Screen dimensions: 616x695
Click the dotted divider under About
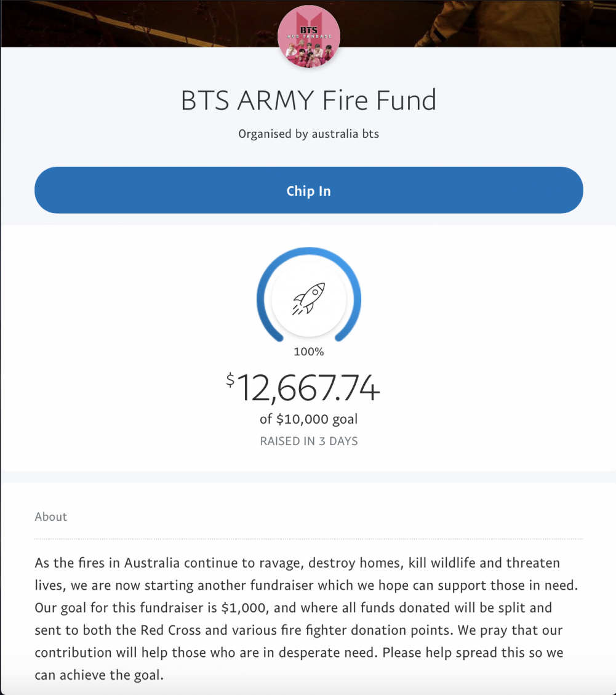click(x=308, y=539)
